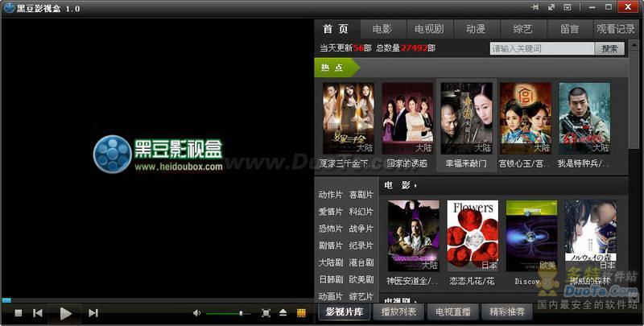Click the keyword search input field
Screen dimensions: 644x326
tap(541, 48)
